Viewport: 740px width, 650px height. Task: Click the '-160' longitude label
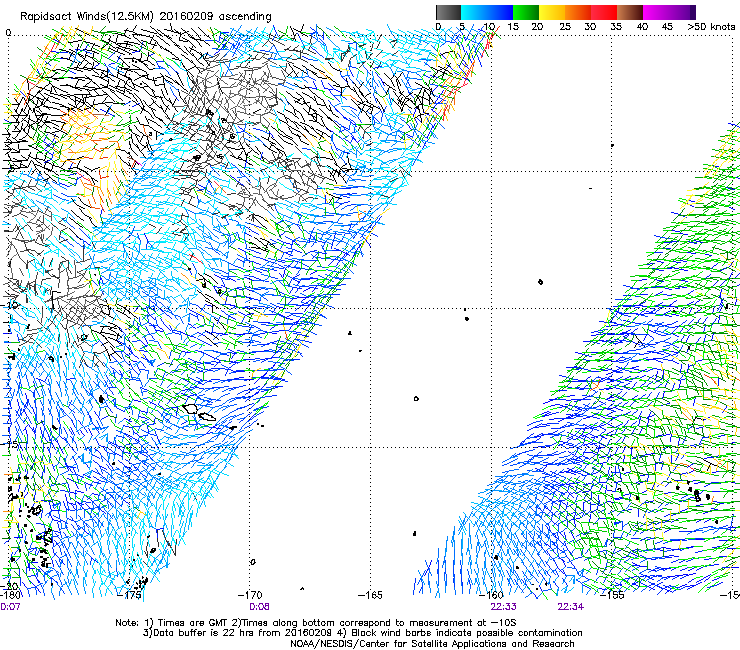(x=491, y=595)
